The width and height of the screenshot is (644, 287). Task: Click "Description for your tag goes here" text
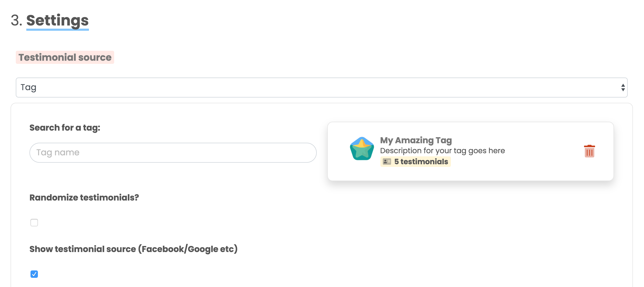pyautogui.click(x=442, y=151)
